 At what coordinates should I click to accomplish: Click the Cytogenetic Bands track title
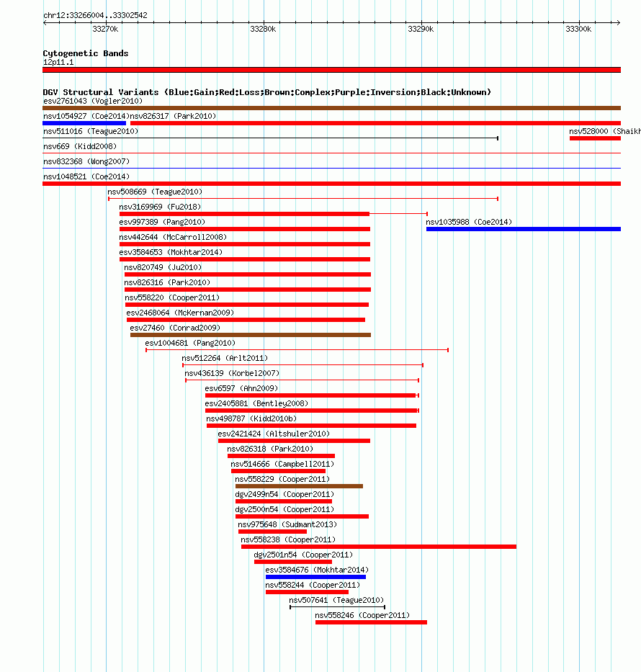coord(86,53)
